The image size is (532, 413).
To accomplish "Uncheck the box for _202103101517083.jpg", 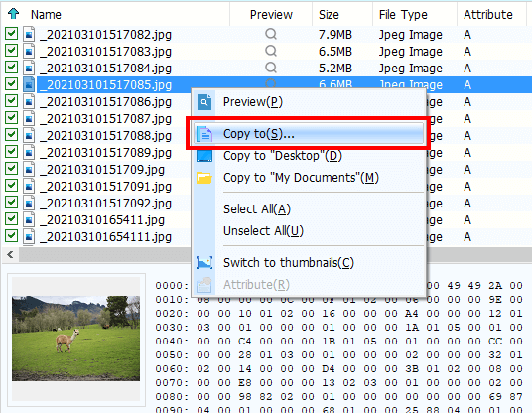I will [11, 51].
